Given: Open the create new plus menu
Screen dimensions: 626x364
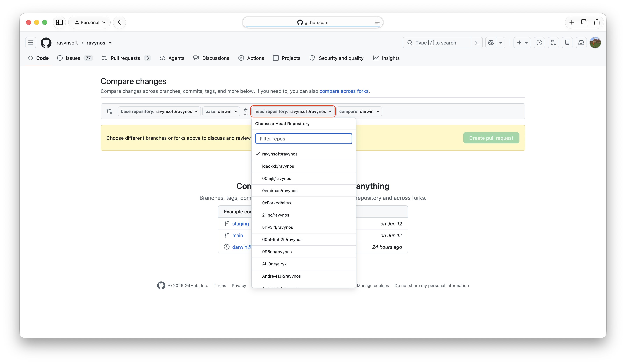Looking at the screenshot, I should coord(522,43).
